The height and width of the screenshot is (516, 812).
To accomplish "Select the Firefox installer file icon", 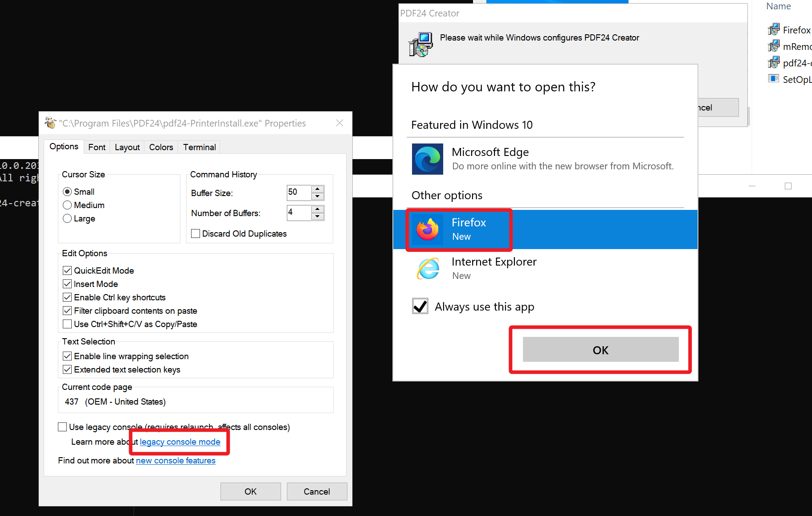I will [x=774, y=30].
